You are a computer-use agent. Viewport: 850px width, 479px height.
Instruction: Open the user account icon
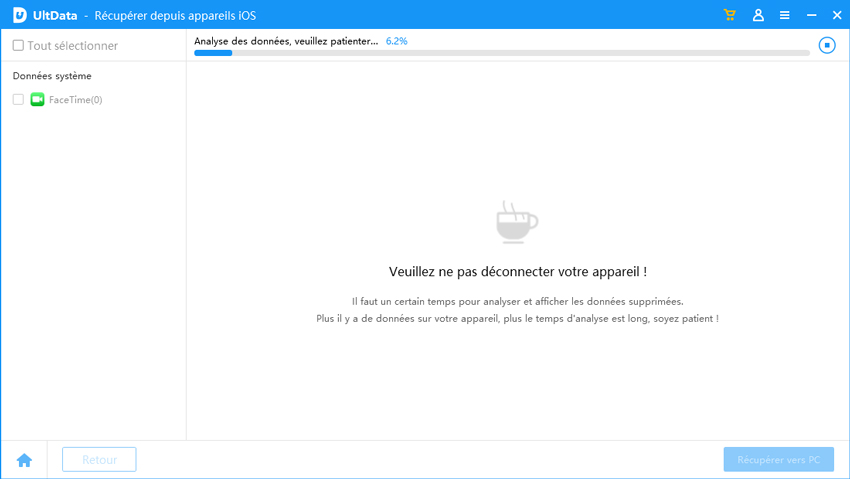[x=758, y=15]
